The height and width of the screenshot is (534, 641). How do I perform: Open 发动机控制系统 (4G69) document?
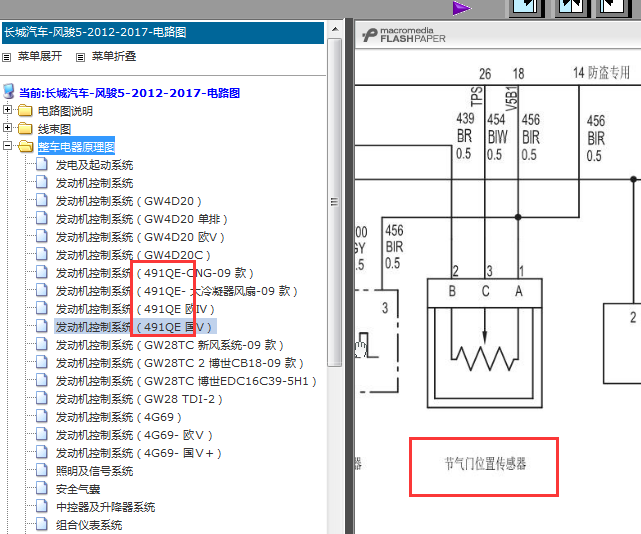pos(119,417)
